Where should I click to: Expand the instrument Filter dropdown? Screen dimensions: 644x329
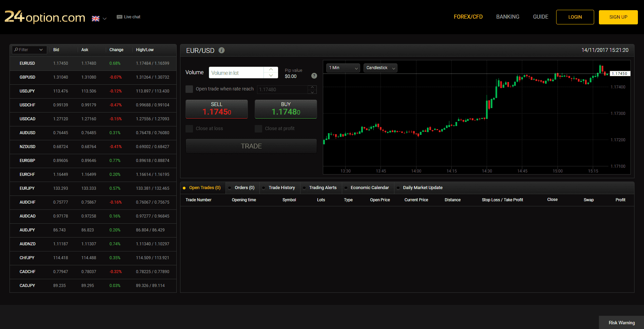pyautogui.click(x=41, y=49)
